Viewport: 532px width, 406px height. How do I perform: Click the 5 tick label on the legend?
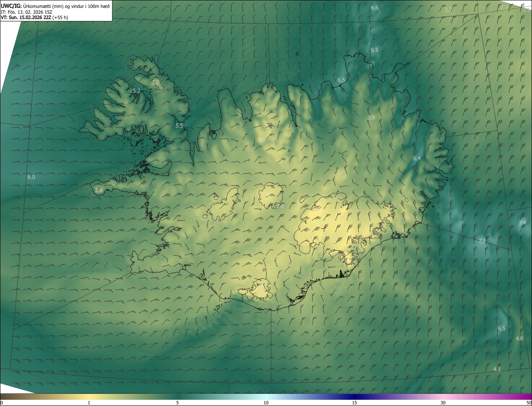click(x=177, y=403)
